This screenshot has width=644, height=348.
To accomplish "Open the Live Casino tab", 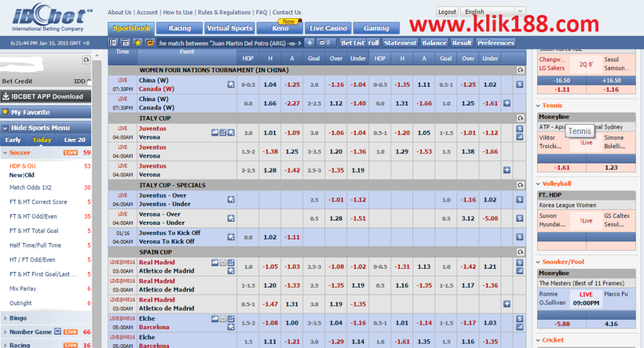I will tap(328, 28).
